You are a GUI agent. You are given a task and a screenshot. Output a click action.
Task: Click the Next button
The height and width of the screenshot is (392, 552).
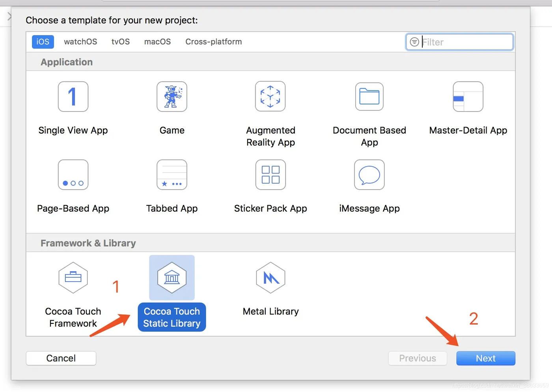(x=486, y=358)
